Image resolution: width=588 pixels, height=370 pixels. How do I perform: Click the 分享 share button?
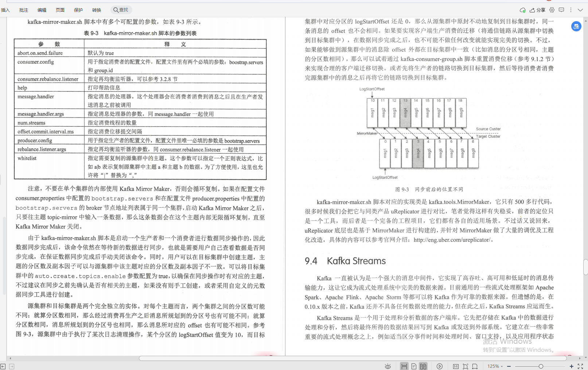pos(538,10)
